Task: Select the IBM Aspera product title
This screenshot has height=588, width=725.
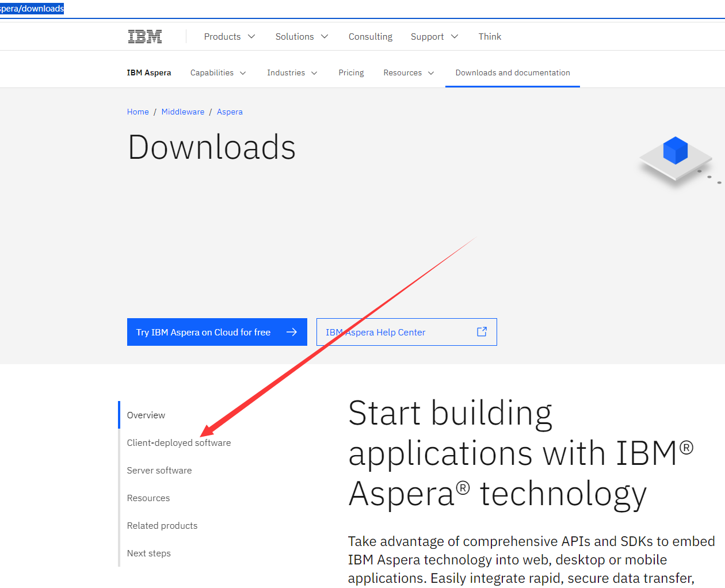Action: [149, 72]
